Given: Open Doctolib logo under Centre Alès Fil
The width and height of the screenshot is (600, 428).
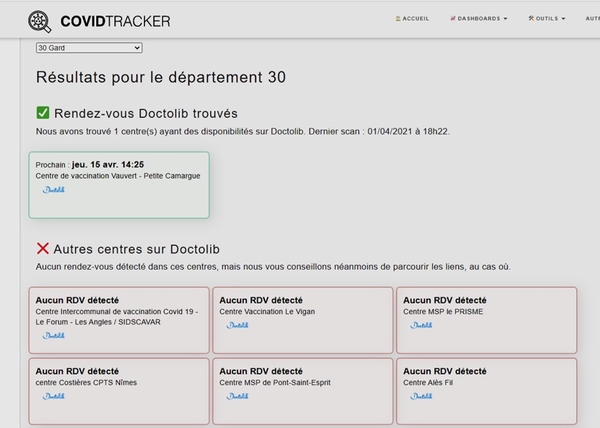Looking at the screenshot, I should pos(421,396).
